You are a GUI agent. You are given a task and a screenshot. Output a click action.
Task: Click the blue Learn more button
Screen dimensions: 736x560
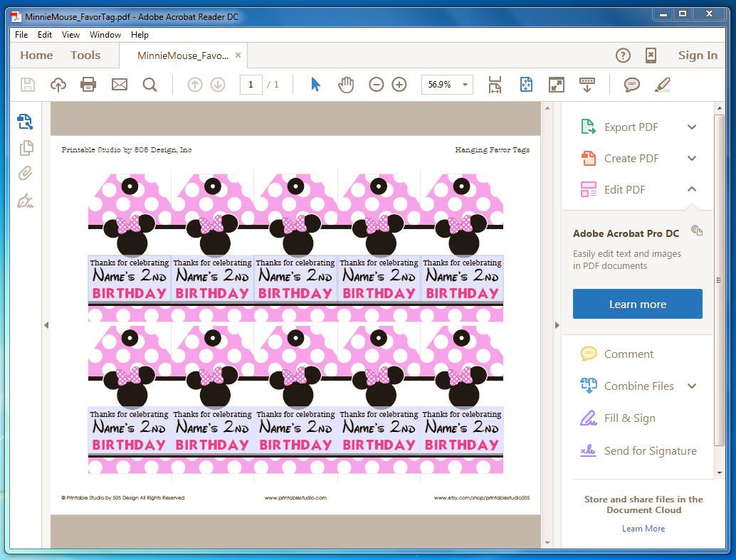pos(638,304)
